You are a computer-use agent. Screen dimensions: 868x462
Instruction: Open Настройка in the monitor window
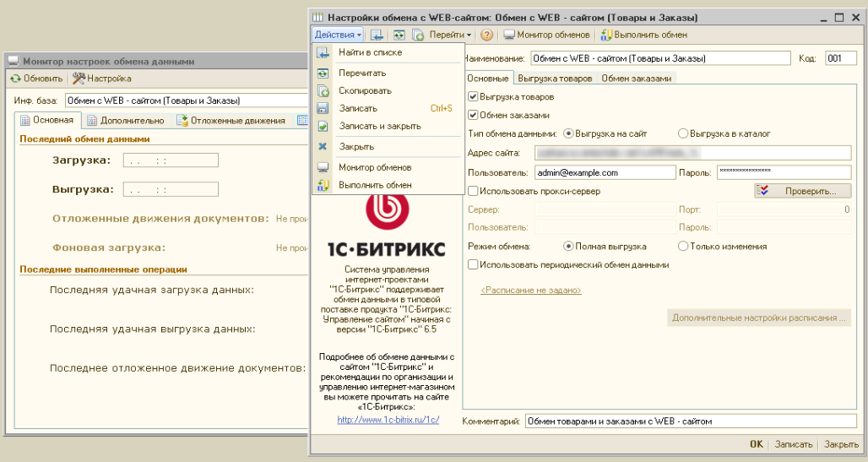pos(102,79)
